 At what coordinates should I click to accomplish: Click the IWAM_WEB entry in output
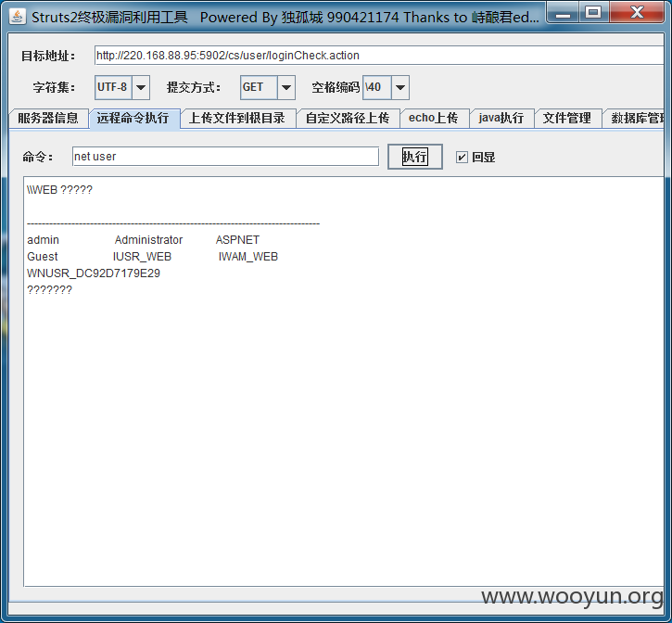coord(248,257)
